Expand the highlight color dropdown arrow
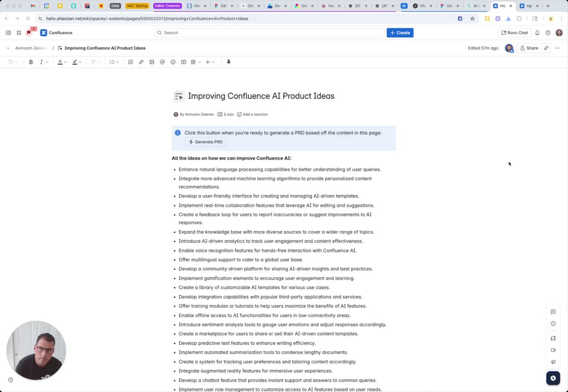 pos(80,62)
